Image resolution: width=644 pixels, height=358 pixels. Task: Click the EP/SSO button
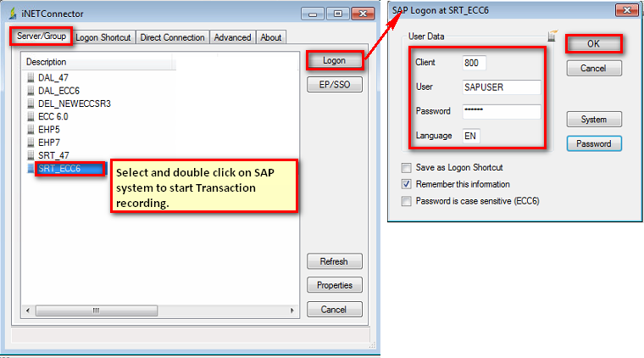click(334, 85)
